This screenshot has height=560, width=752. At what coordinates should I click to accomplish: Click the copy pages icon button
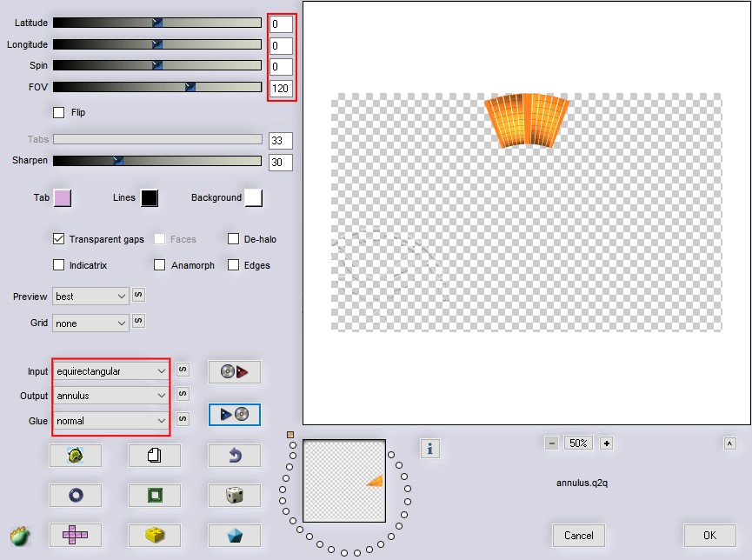155,455
